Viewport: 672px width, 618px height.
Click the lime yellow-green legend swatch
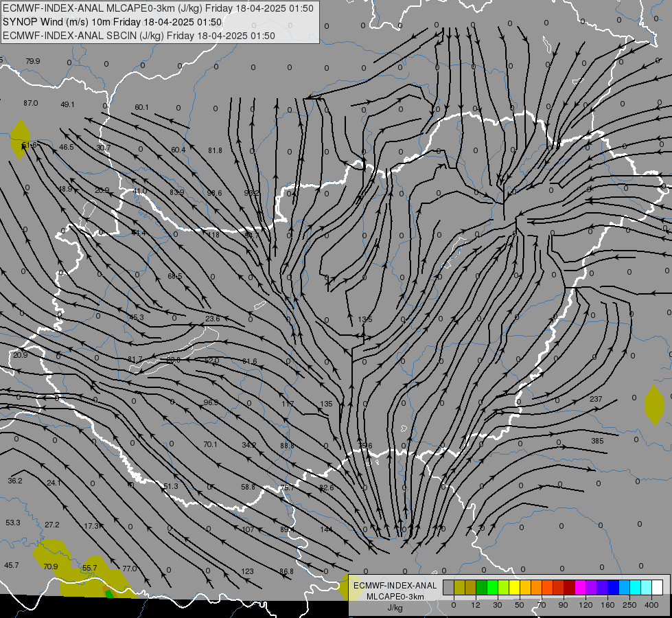coord(504,587)
